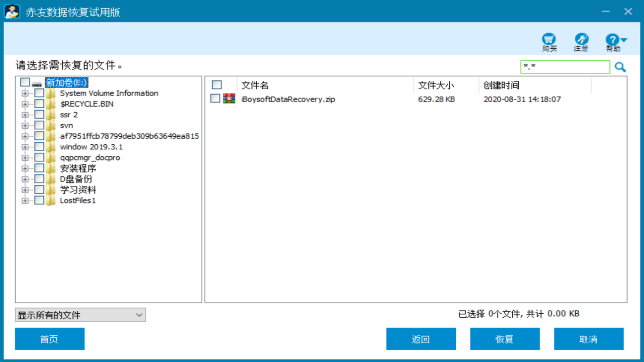Click the LostFiles1 folder icon

point(51,201)
